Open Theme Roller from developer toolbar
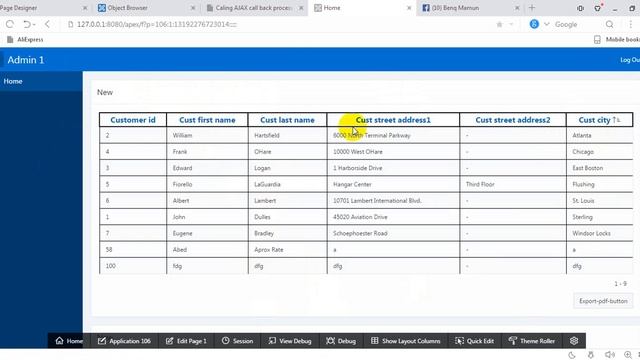 coord(531,341)
